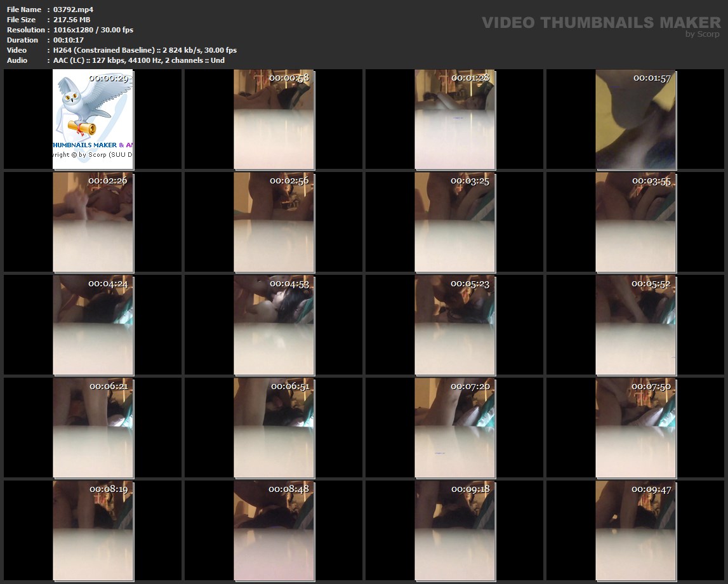Select the thumbnail stamped 00:01:57
This screenshot has width=728, height=584.
coord(636,119)
